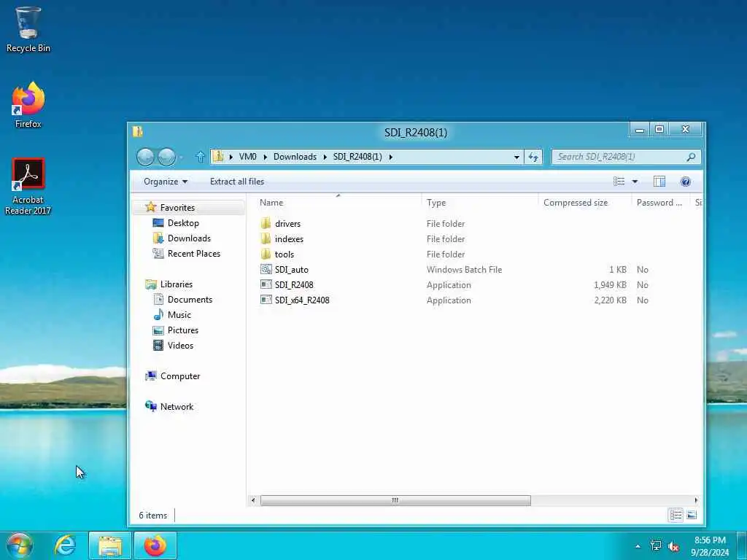Click the Show desktop button

click(x=742, y=545)
